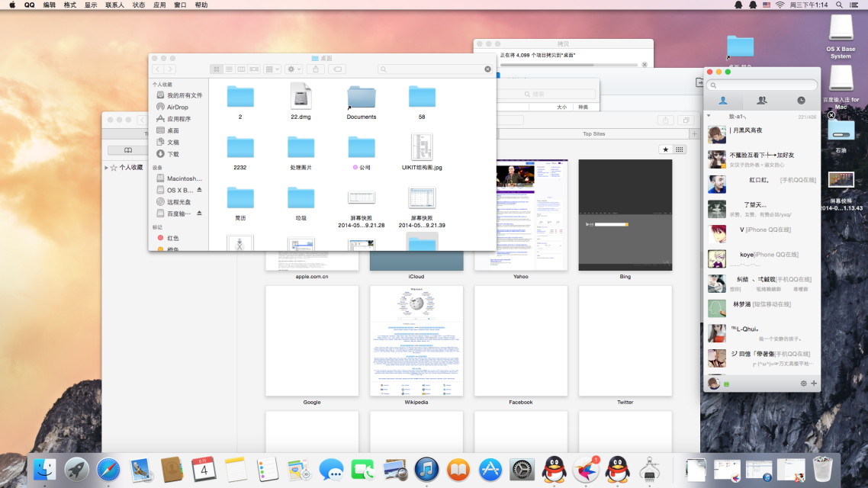Go back in Finder window
Viewport: 868px width, 488px height.
coord(159,69)
